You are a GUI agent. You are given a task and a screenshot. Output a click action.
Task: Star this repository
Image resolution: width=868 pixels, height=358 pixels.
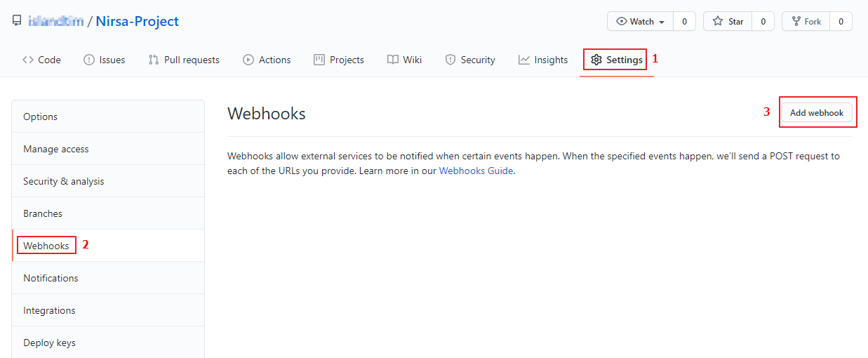coord(728,21)
